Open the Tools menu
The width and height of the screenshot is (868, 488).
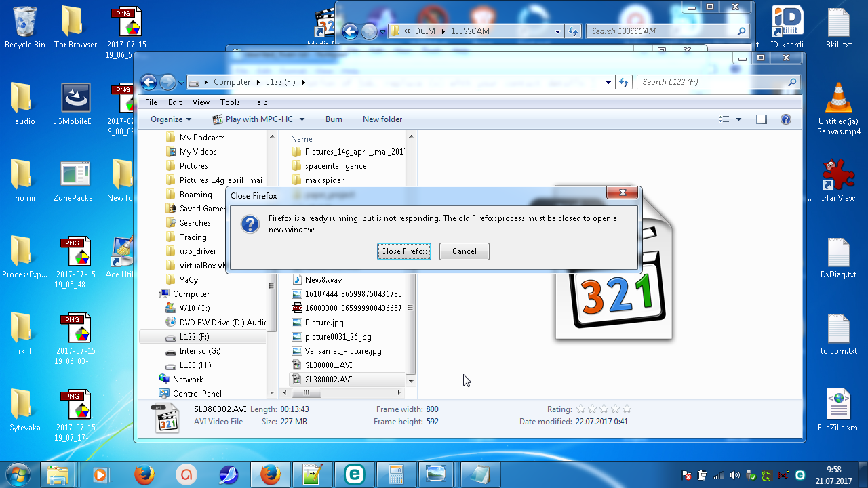tap(230, 102)
